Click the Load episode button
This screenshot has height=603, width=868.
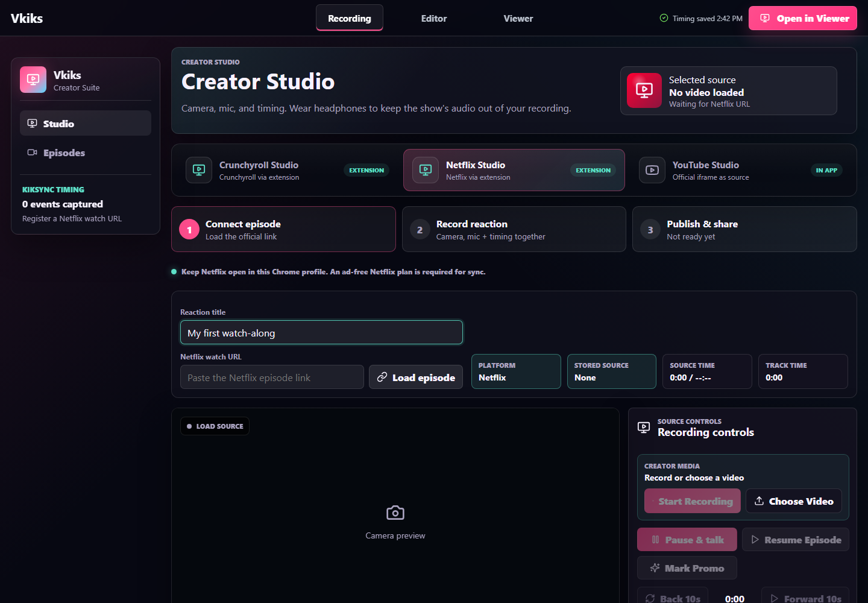coord(416,377)
